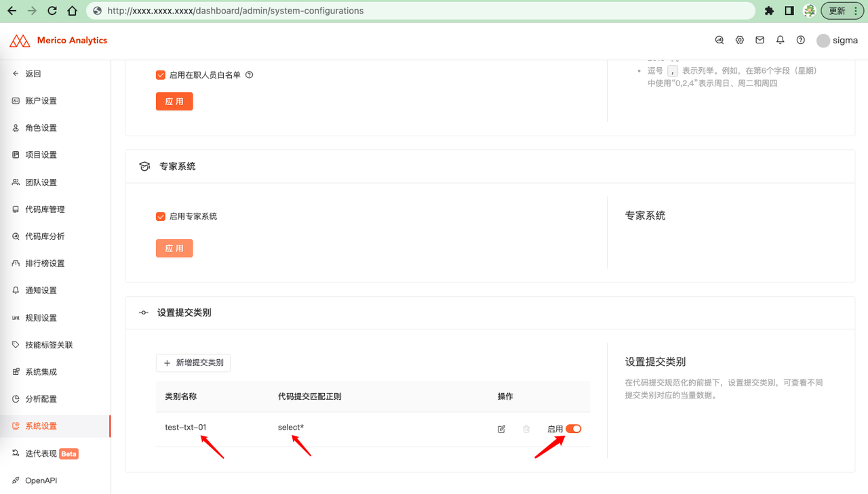Toggle the browser side panel icon
The width and height of the screenshot is (868, 494).
(x=789, y=11)
